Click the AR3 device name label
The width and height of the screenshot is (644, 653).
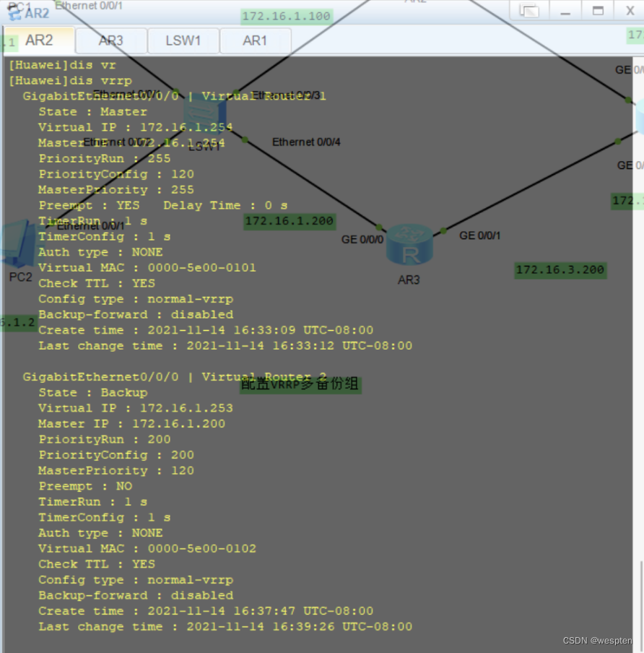[409, 280]
